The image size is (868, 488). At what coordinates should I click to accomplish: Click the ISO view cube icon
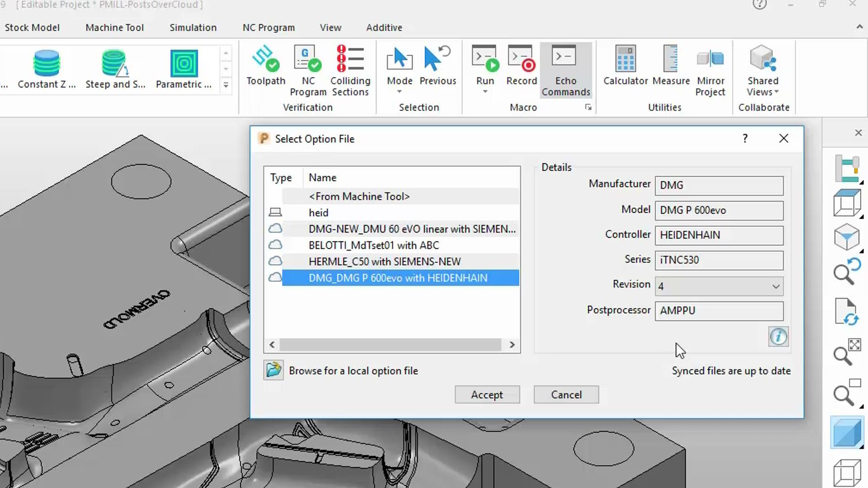tap(847, 237)
